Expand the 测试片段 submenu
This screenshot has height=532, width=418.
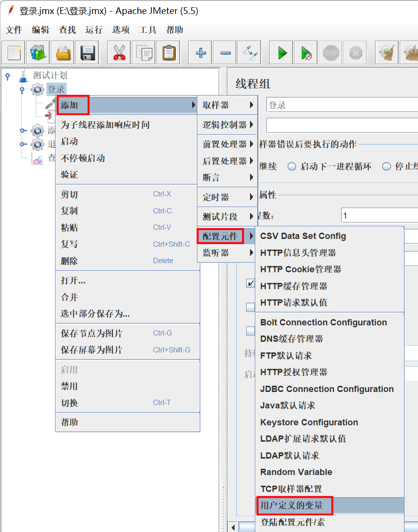tap(227, 216)
